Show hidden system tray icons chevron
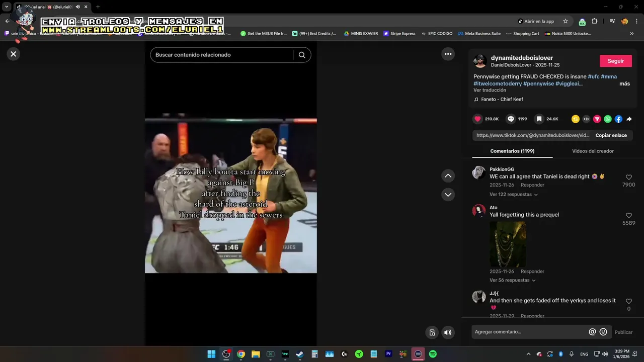 tap(528, 354)
